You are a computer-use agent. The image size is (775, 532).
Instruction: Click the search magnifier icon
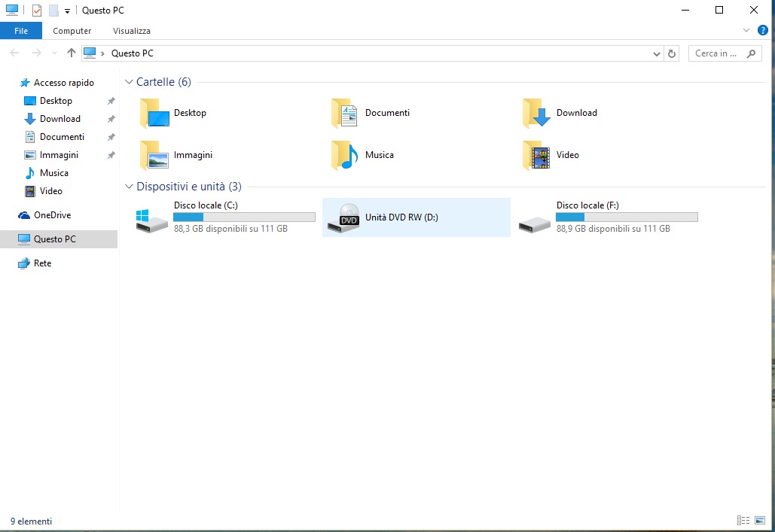(x=752, y=53)
